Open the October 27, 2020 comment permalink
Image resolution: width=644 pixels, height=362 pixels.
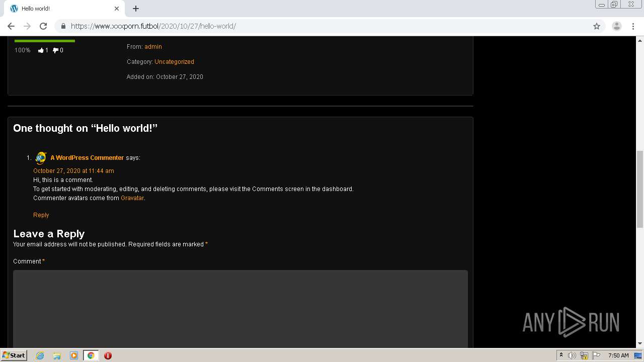(x=73, y=171)
